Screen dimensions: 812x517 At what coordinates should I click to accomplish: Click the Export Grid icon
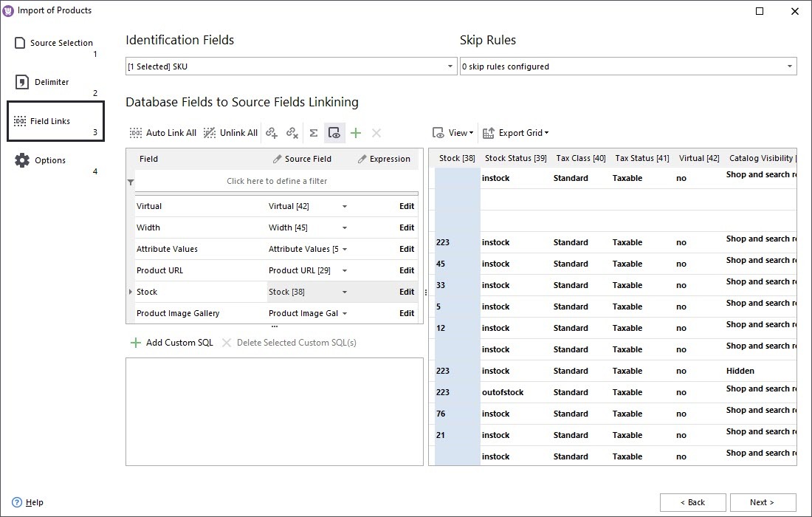(x=486, y=133)
